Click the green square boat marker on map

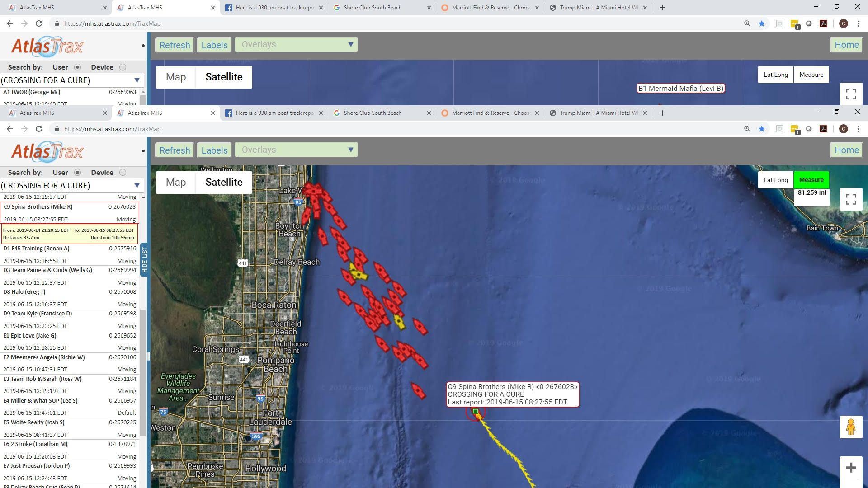[475, 411]
